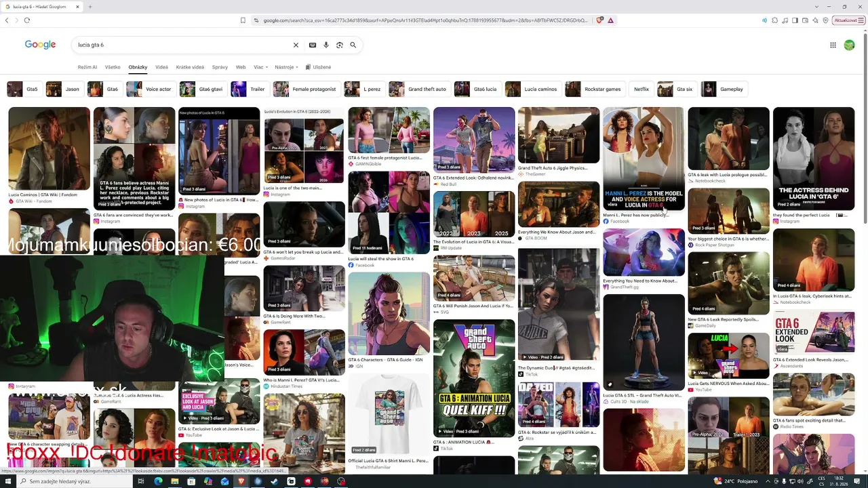Switch to the Všetko tab

click(x=113, y=67)
